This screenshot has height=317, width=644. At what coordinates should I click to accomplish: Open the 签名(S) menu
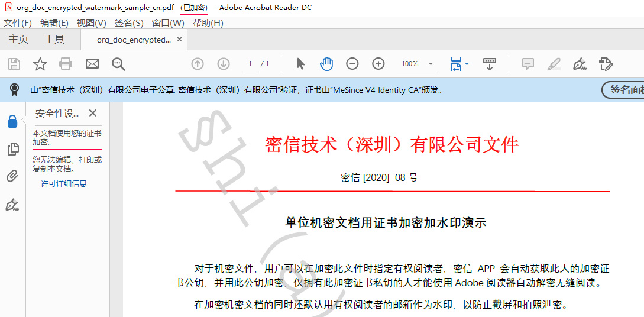tap(129, 23)
